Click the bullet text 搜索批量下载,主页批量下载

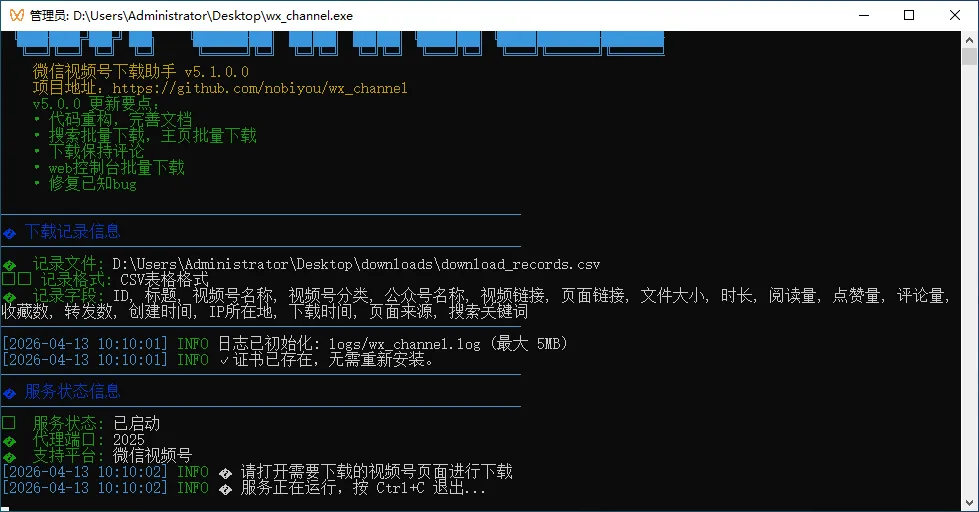pyautogui.click(x=152, y=135)
